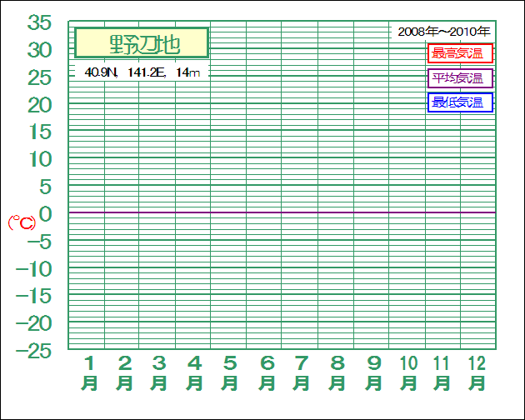Click the 0 value on temperature axis
This screenshot has height=420, width=525.
tap(46, 213)
